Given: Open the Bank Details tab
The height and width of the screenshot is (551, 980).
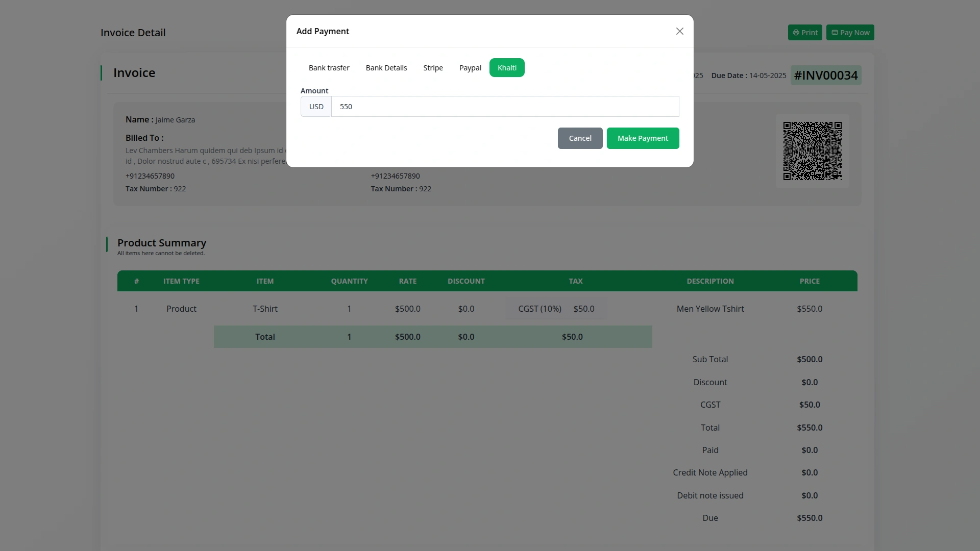Looking at the screenshot, I should (386, 68).
